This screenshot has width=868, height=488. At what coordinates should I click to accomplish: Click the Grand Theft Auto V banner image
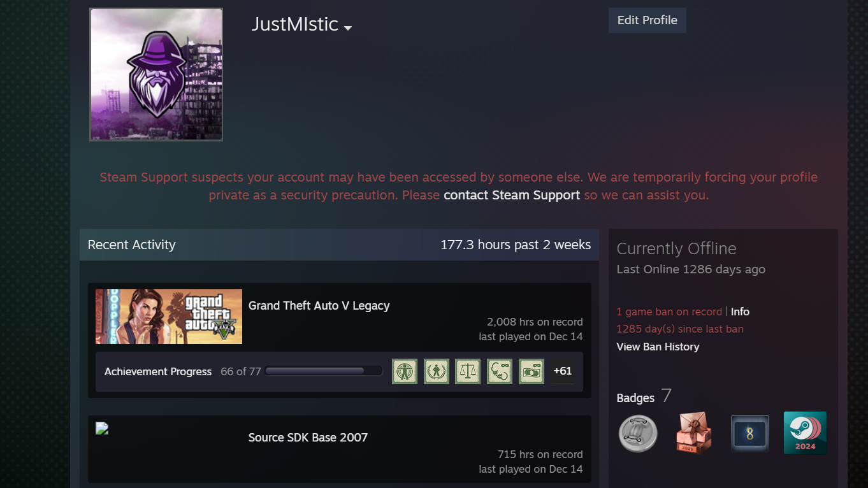[x=169, y=317]
